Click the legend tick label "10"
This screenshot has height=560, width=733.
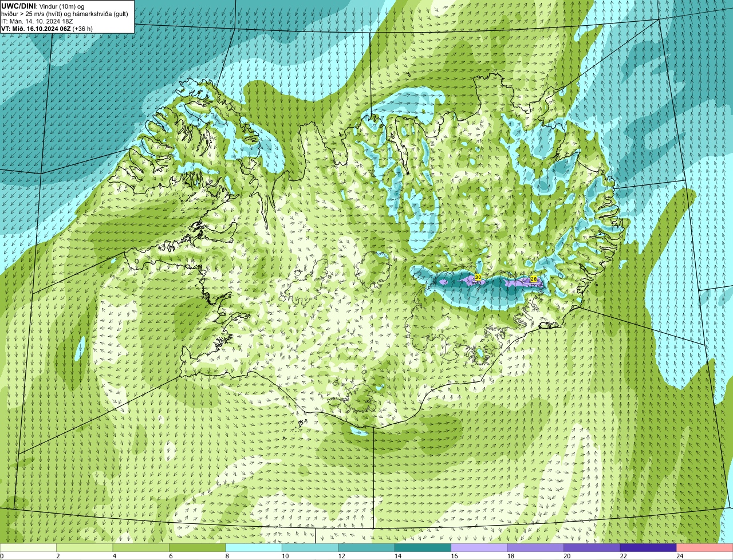[285, 556]
